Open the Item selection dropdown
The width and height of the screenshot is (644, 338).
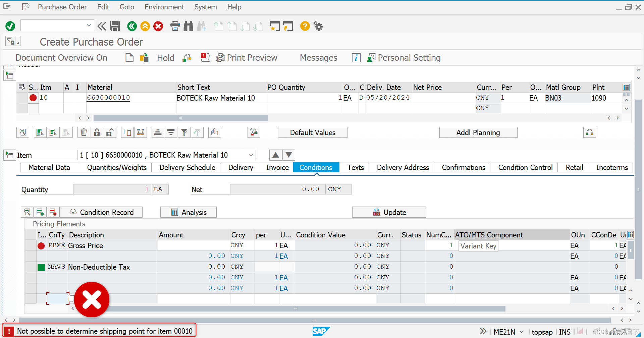click(251, 155)
